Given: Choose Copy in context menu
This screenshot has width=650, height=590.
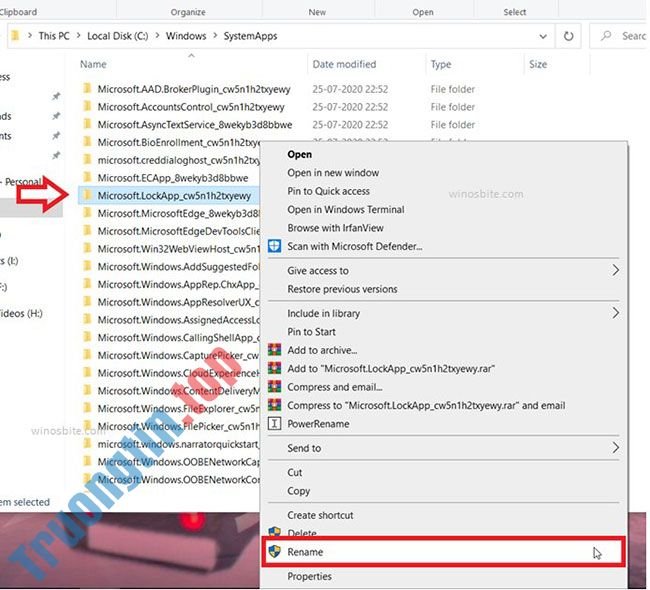Looking at the screenshot, I should [x=298, y=491].
